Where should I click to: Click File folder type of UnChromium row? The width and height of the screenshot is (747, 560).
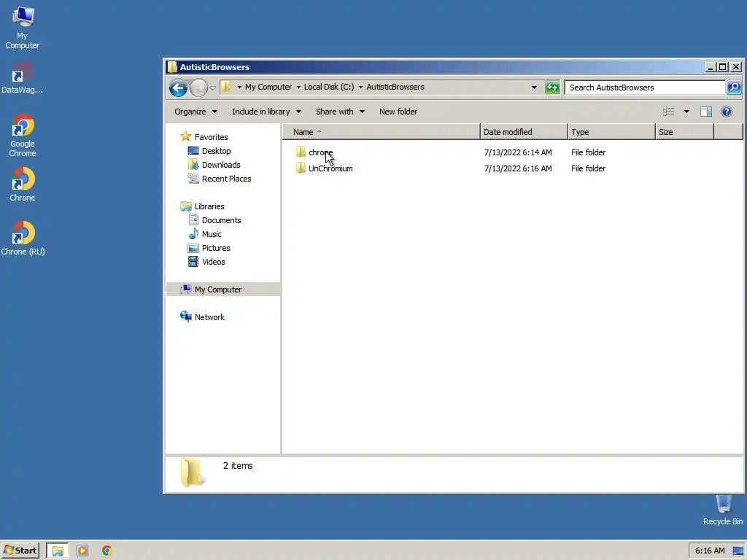coord(589,168)
